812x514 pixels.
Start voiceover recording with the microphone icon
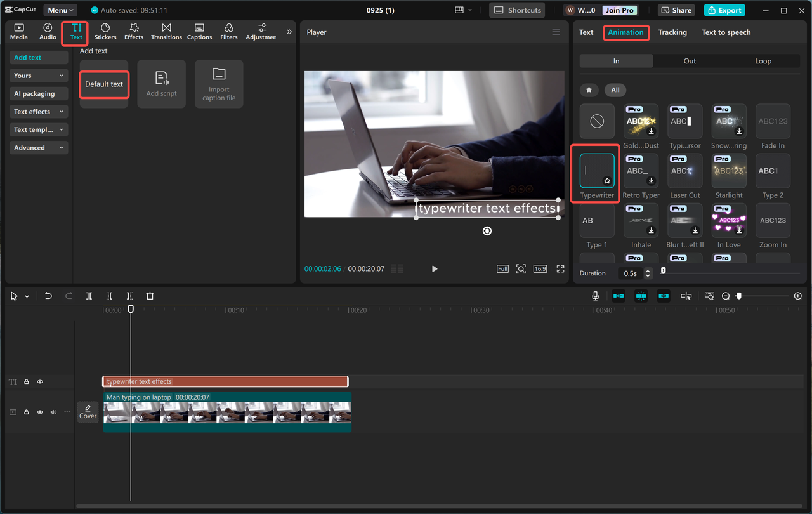(x=594, y=296)
